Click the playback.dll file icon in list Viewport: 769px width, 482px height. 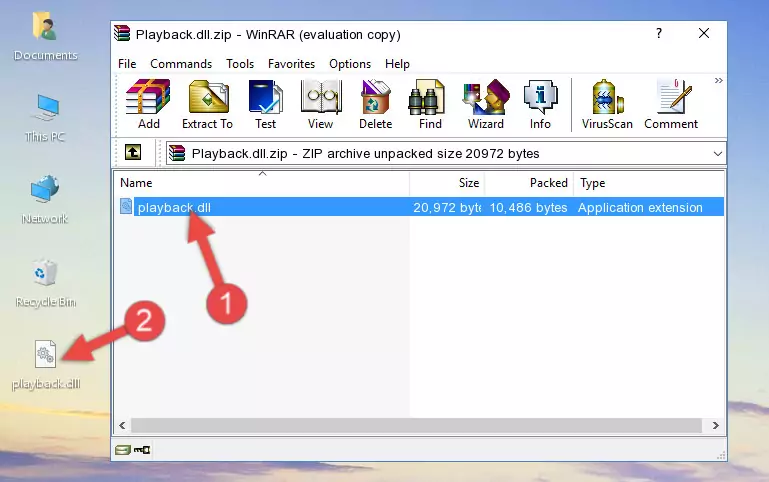(x=126, y=206)
